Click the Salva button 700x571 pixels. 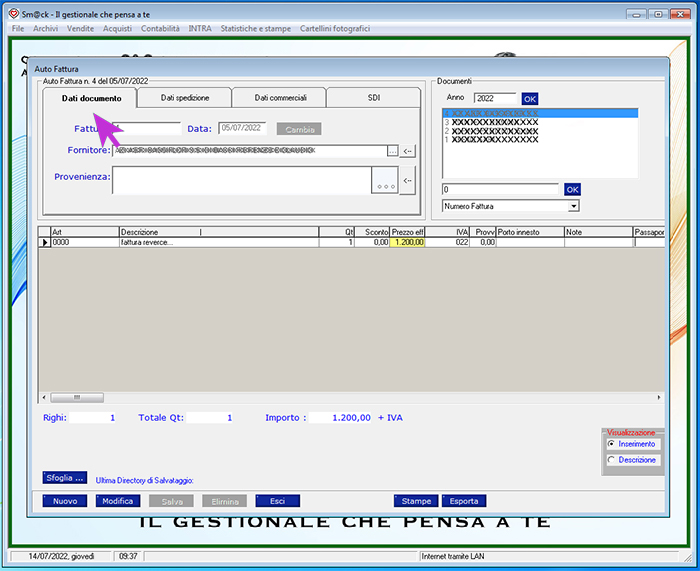click(x=171, y=501)
